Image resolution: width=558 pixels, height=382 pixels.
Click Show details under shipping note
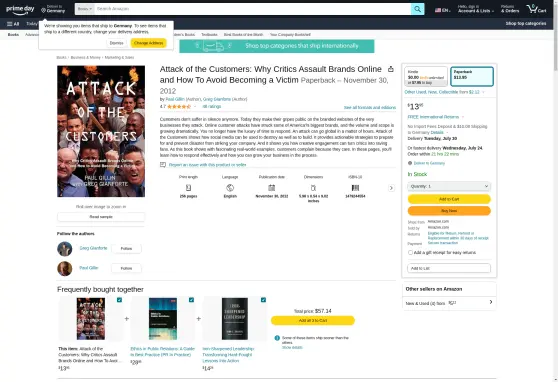[x=292, y=347]
